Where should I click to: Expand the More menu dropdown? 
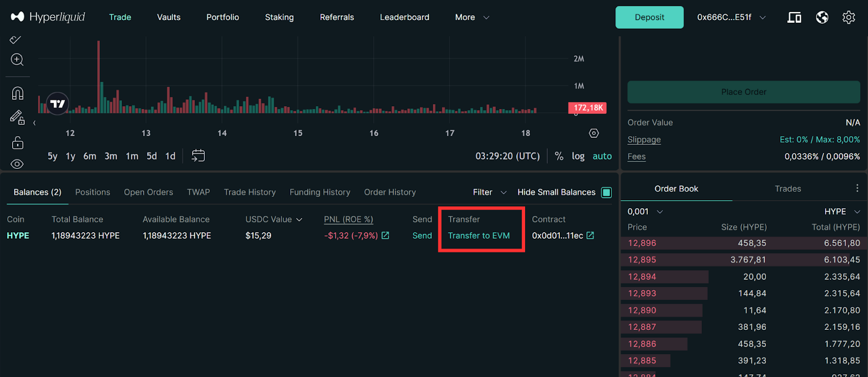point(472,17)
